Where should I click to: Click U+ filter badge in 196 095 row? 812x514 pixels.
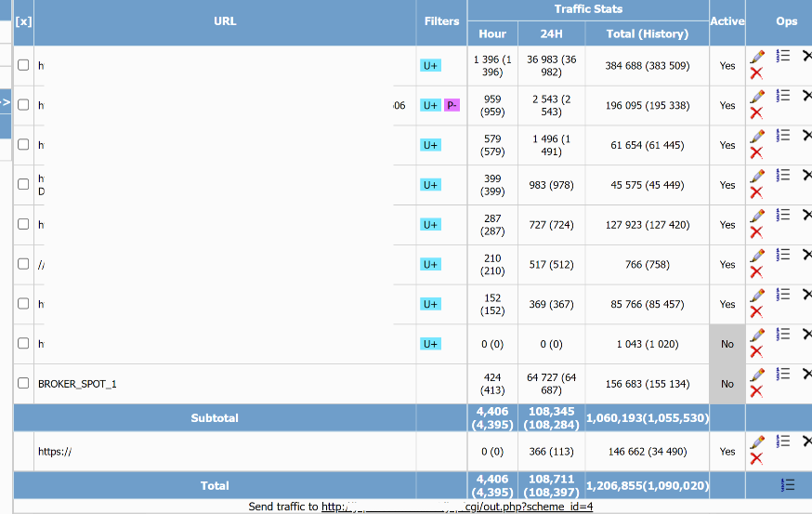pos(430,105)
